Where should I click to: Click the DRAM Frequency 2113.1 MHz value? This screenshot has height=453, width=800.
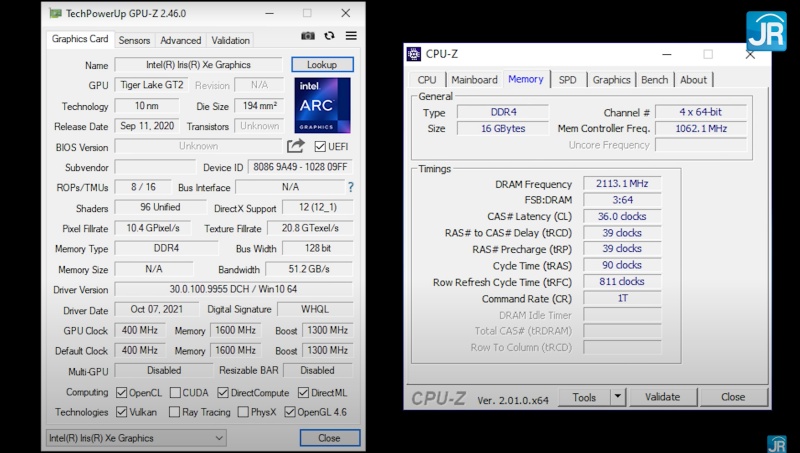click(x=622, y=184)
